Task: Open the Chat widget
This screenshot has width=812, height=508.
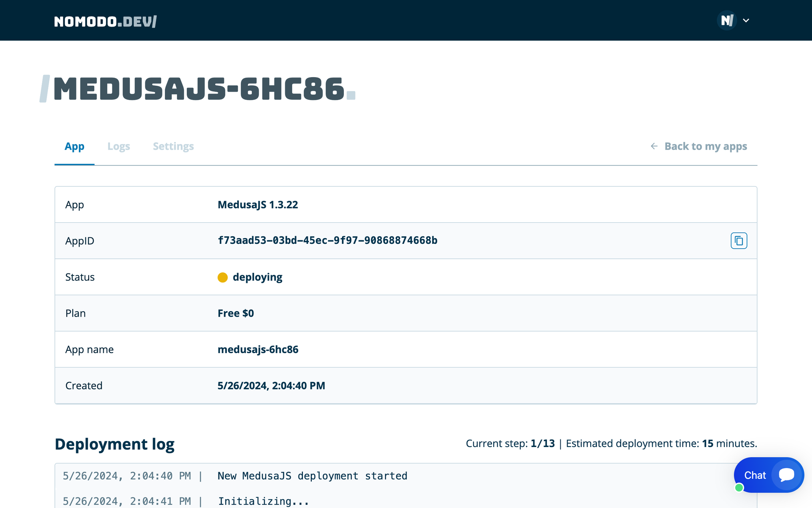Action: 755,475
